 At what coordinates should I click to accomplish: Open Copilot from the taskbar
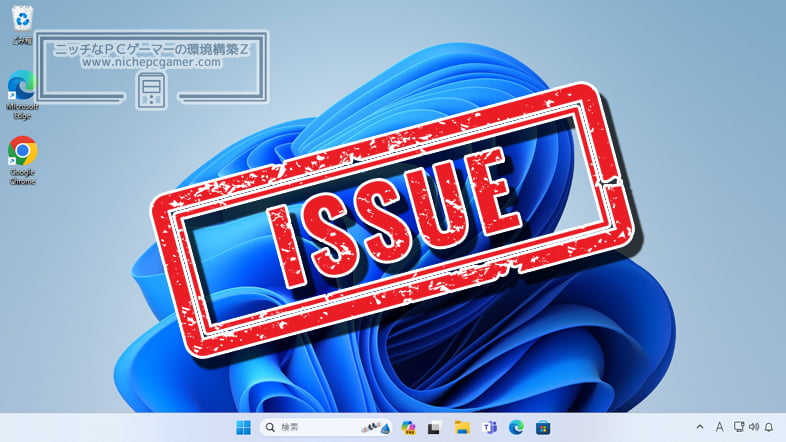pyautogui.click(x=409, y=427)
